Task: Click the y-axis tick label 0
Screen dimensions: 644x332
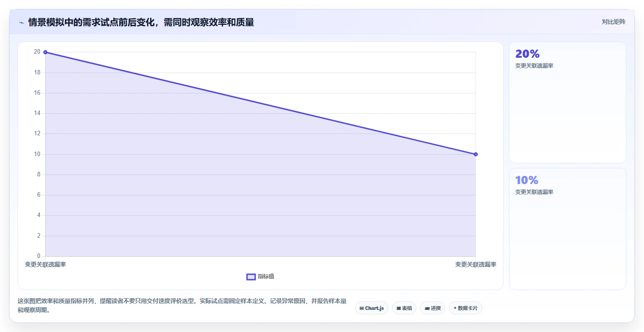Action: [x=39, y=256]
